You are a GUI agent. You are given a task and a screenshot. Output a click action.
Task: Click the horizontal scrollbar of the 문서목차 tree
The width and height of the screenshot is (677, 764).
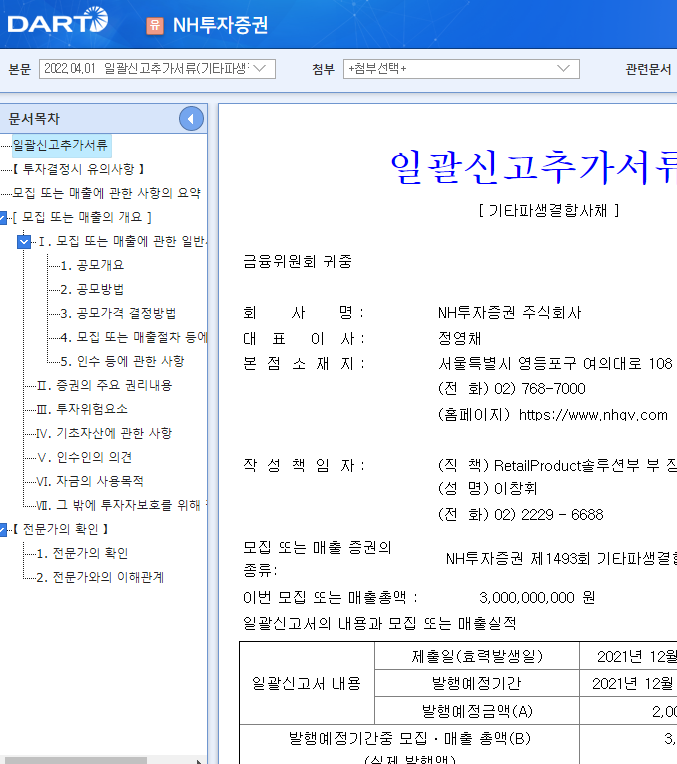point(76,761)
